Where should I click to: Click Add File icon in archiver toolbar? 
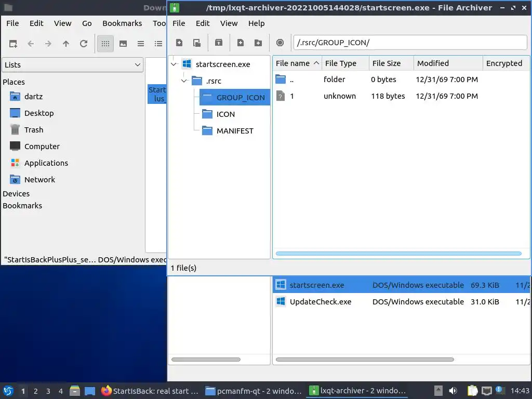coord(241,43)
